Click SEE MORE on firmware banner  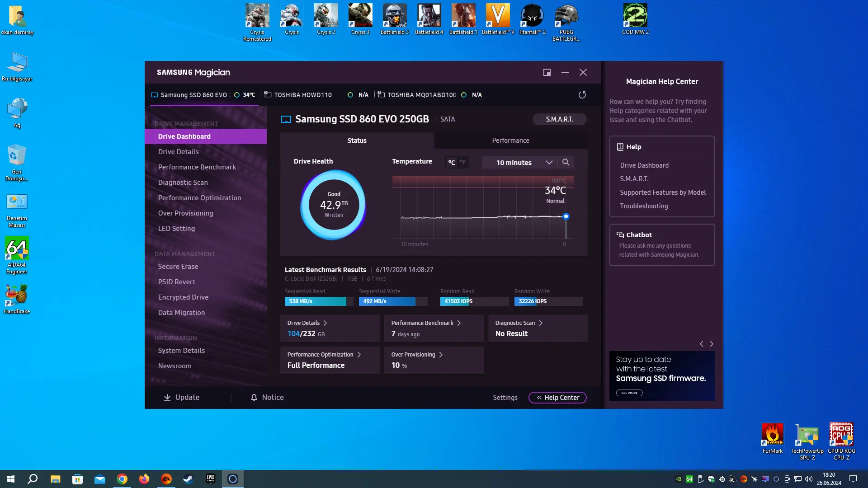[629, 393]
